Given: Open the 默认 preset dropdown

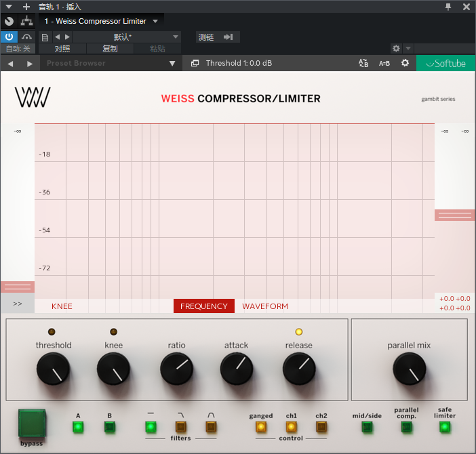Looking at the screenshot, I should point(126,37).
